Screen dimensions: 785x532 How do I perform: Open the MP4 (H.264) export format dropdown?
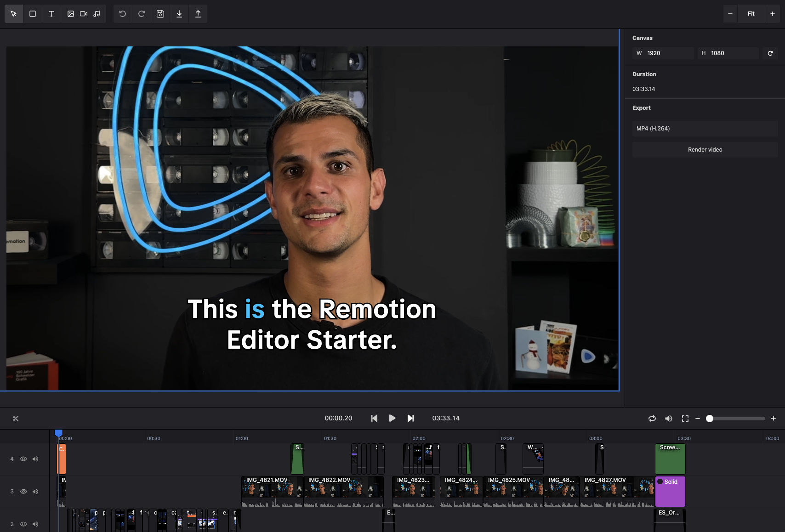[705, 129]
